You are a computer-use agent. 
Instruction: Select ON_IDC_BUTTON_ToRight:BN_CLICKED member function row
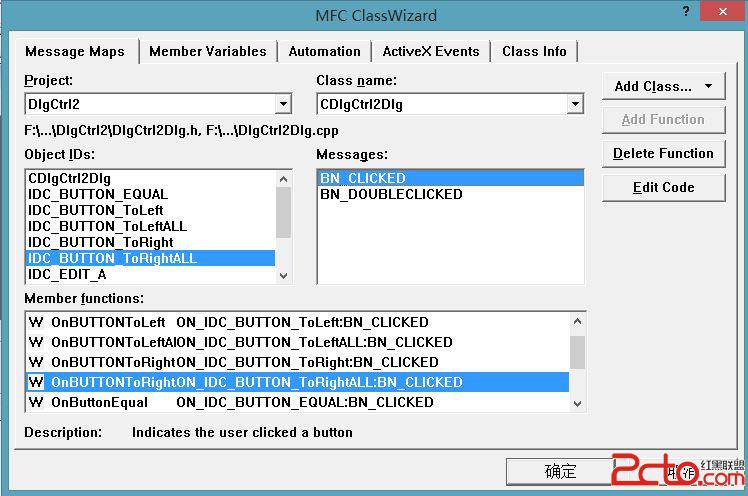[x=298, y=362]
